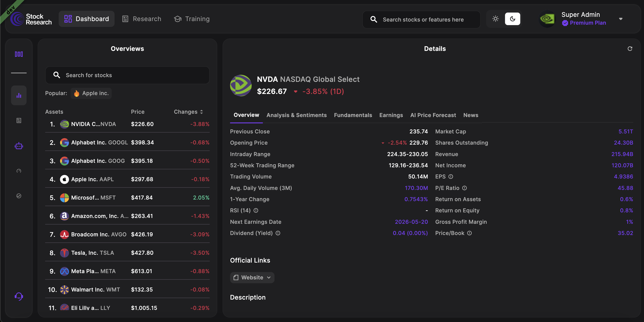Open the circled trend check sidebar icon

pos(19,196)
